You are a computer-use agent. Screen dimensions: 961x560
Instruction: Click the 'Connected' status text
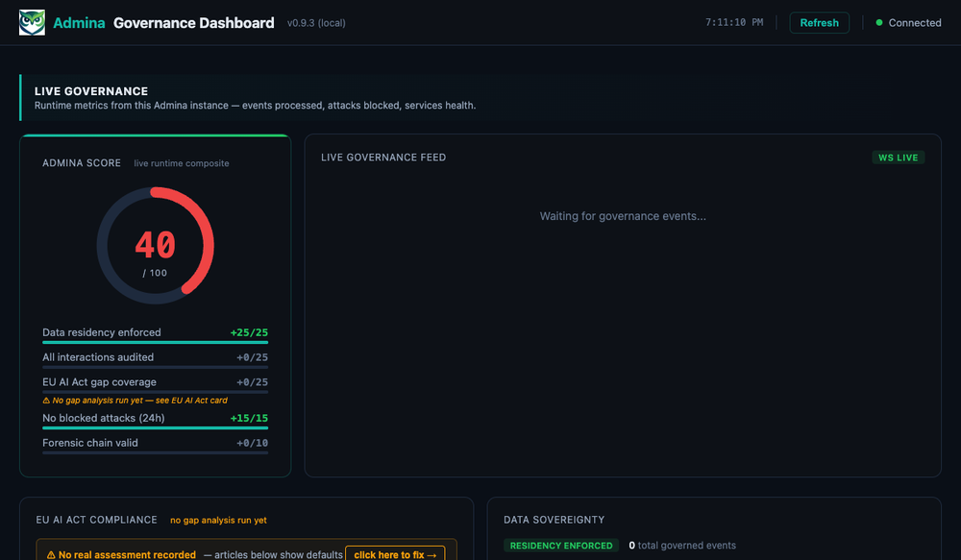915,23
